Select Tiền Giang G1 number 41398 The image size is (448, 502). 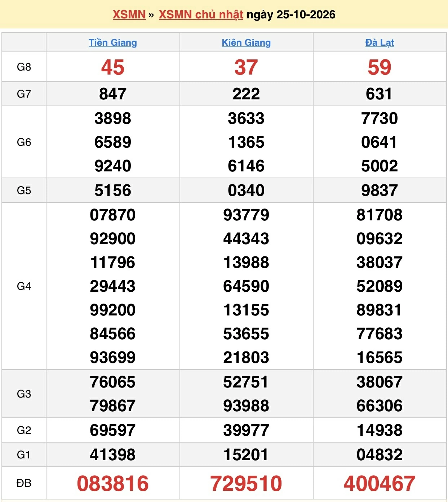click(113, 455)
